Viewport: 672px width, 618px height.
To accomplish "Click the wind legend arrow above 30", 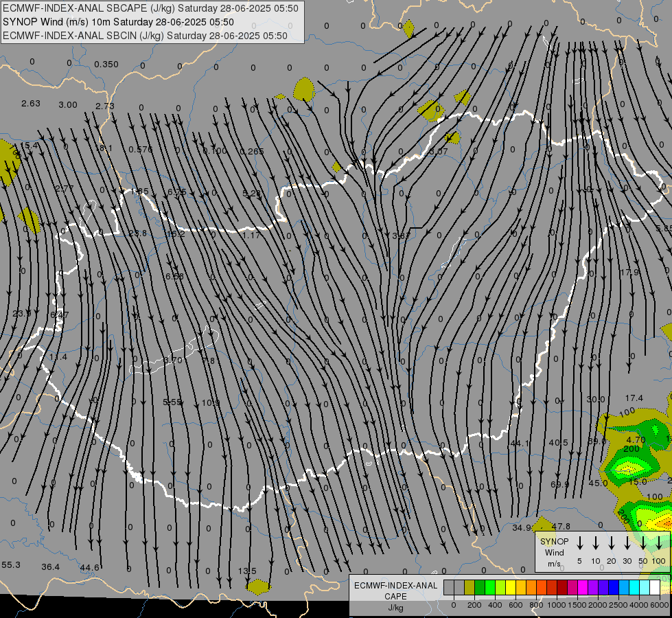I will tap(627, 542).
